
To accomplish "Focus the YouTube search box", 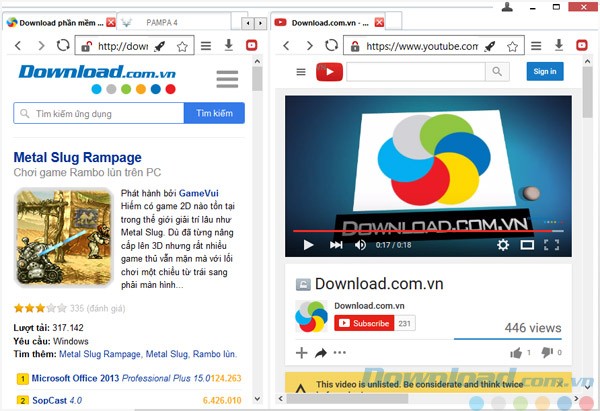I will tap(416, 72).
